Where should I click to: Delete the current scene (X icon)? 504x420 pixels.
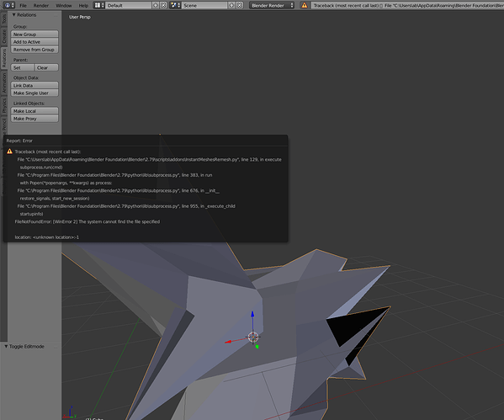pyautogui.click(x=240, y=5)
